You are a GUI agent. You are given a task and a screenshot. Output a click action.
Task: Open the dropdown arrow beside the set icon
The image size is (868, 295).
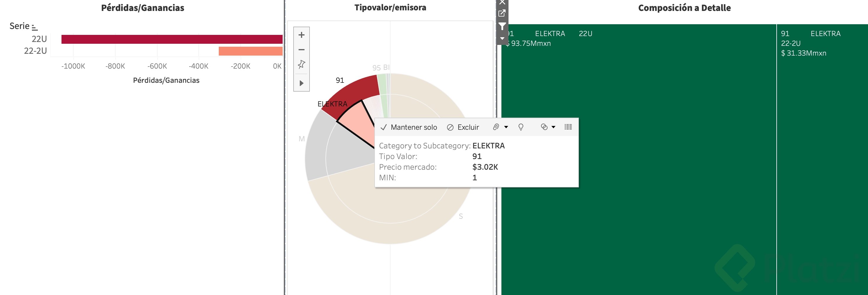point(553,127)
